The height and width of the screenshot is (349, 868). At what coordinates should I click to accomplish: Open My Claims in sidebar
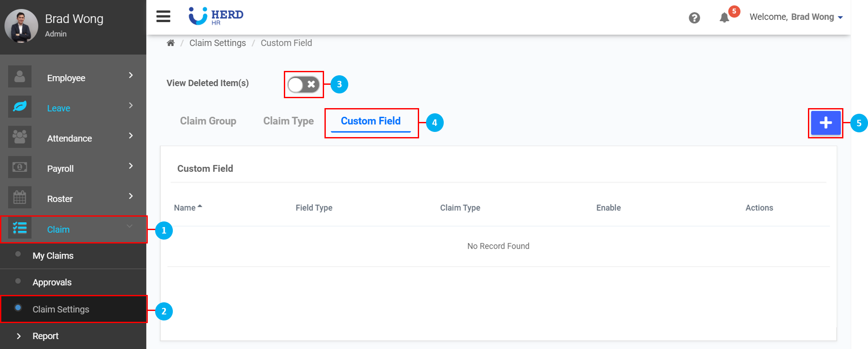(53, 256)
